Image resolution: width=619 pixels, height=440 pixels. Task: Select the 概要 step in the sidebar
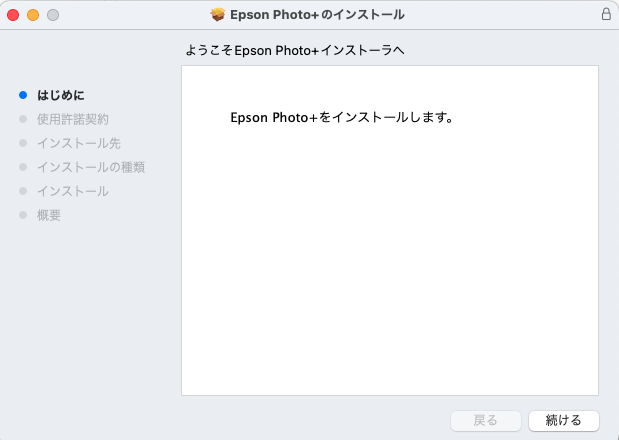pos(49,215)
